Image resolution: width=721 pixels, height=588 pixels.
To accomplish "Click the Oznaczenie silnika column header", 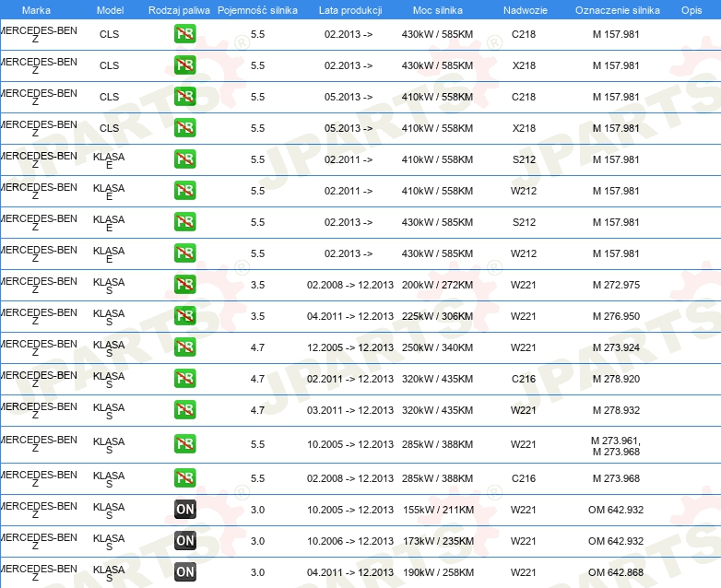I will (618, 10).
